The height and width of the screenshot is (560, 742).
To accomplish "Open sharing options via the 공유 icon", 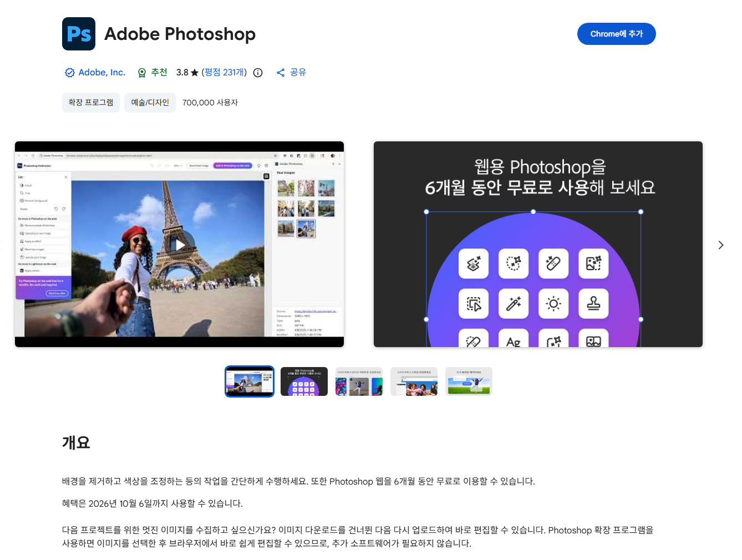I will 281,72.
